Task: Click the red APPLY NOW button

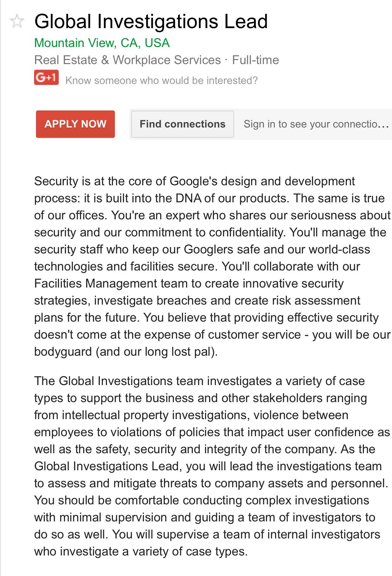Action: pyautogui.click(x=75, y=124)
